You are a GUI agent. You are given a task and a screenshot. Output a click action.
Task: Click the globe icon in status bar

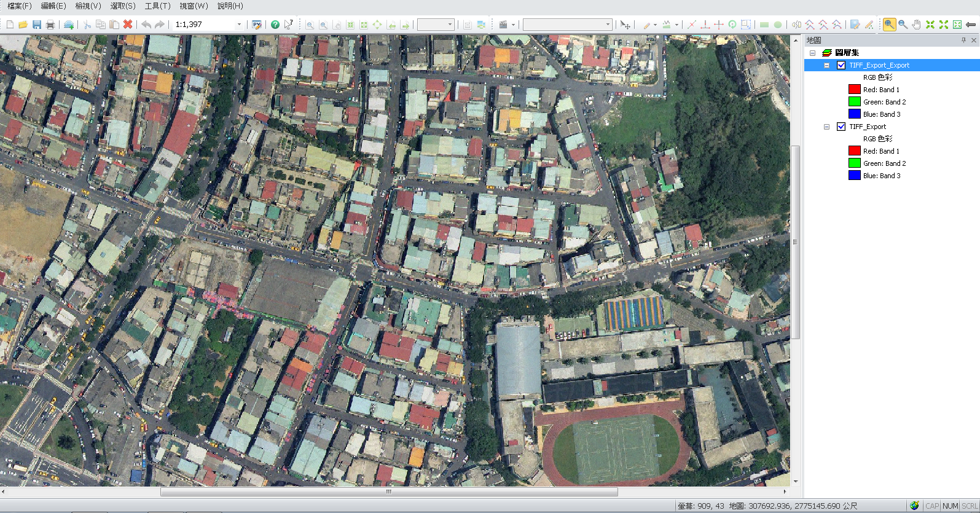pos(914,506)
